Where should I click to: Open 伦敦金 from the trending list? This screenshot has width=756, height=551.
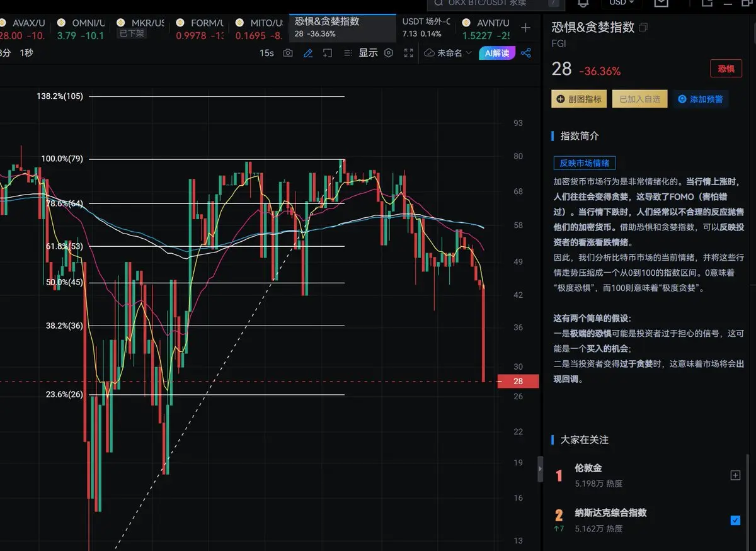[588, 468]
